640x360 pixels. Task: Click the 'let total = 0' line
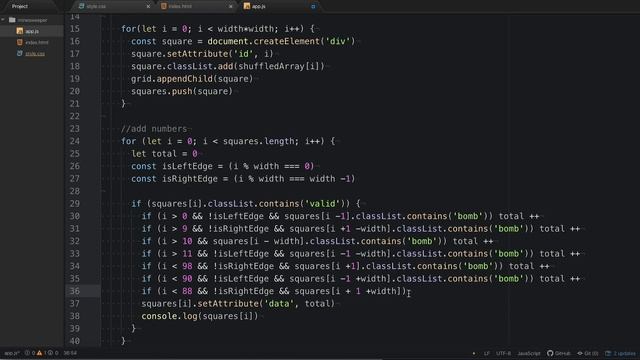(164, 154)
